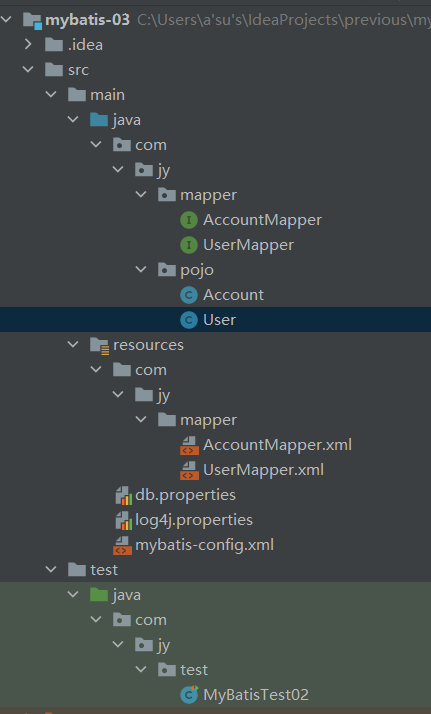Collapse the mapper package under main java
The width and height of the screenshot is (431, 714).
141,194
